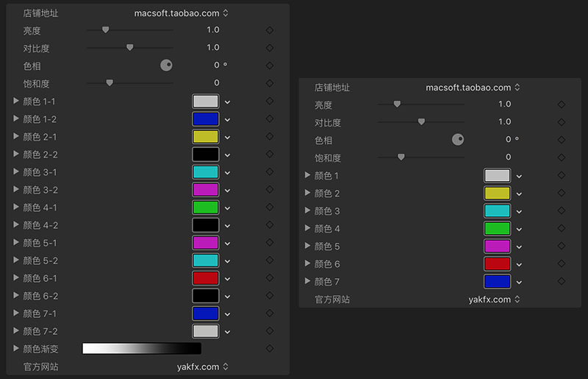This screenshot has width=588, height=379.
Task: Click the red swatch for 颜色 6-1
Action: pos(206,278)
